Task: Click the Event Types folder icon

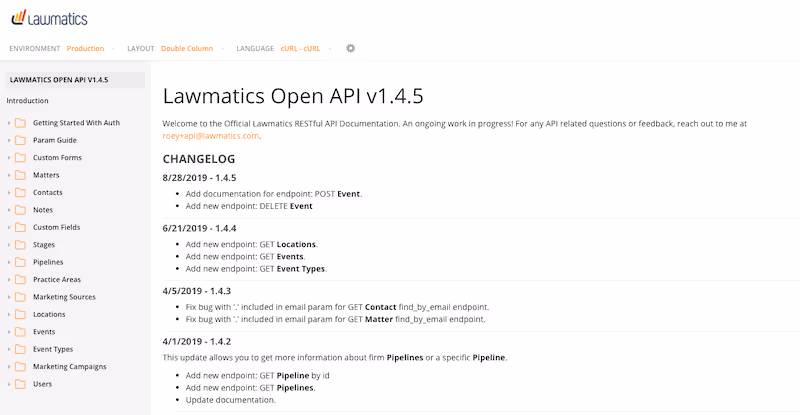Action: [20, 349]
